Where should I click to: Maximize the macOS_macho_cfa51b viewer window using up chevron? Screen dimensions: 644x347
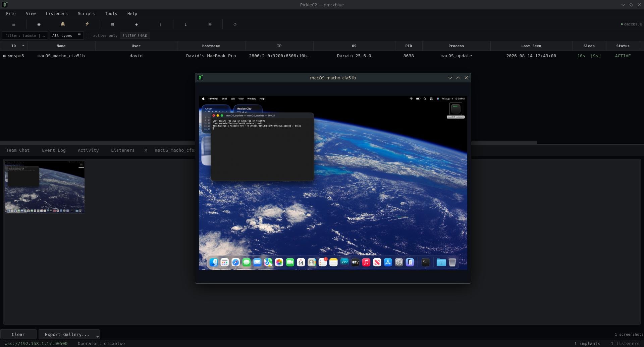point(458,78)
